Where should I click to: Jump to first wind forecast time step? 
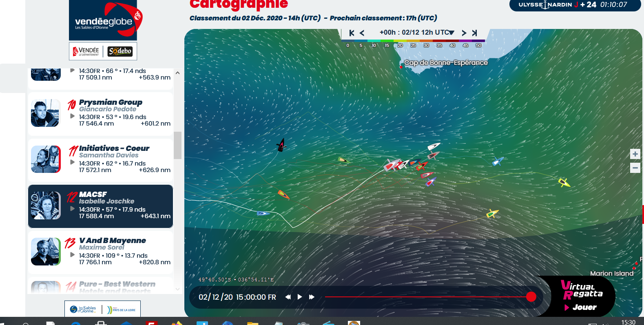(352, 33)
